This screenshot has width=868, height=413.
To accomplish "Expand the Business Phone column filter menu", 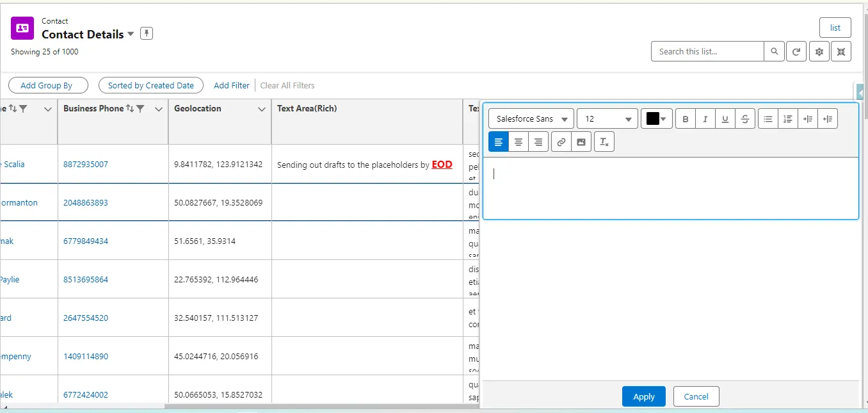I will (x=158, y=109).
